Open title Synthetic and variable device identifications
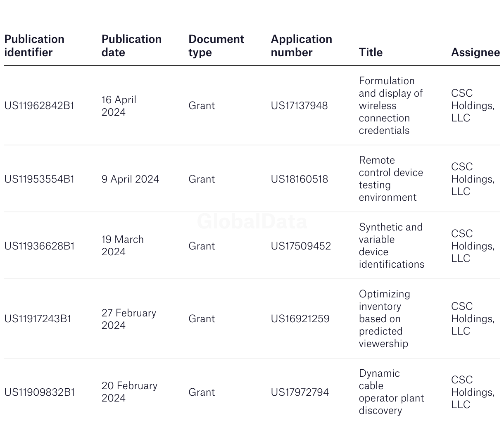Screen dimensions: 504x442 pyautogui.click(x=391, y=246)
